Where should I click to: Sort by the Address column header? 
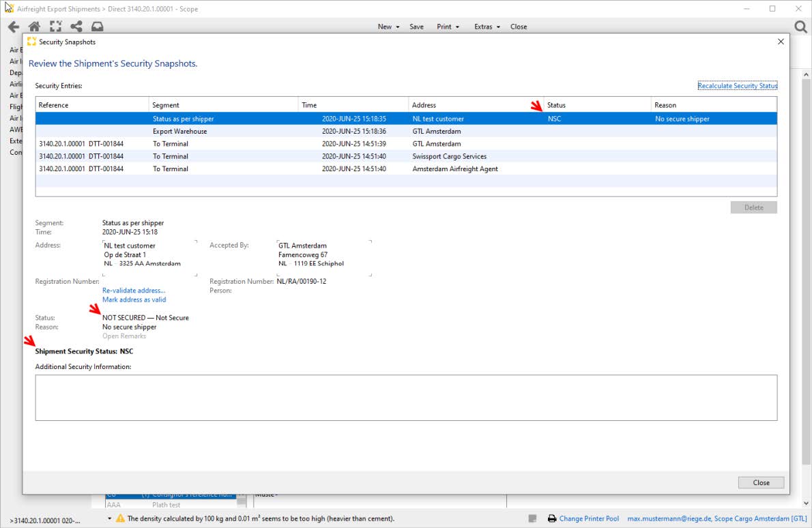point(476,105)
